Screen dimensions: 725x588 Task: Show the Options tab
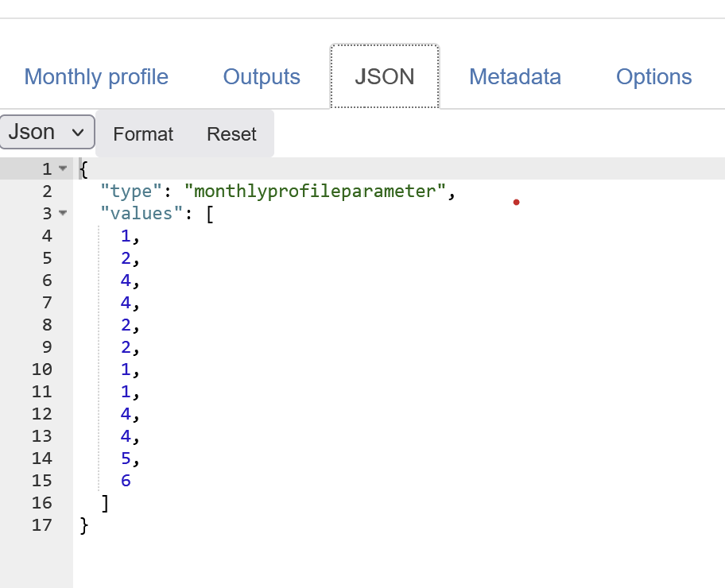(653, 77)
